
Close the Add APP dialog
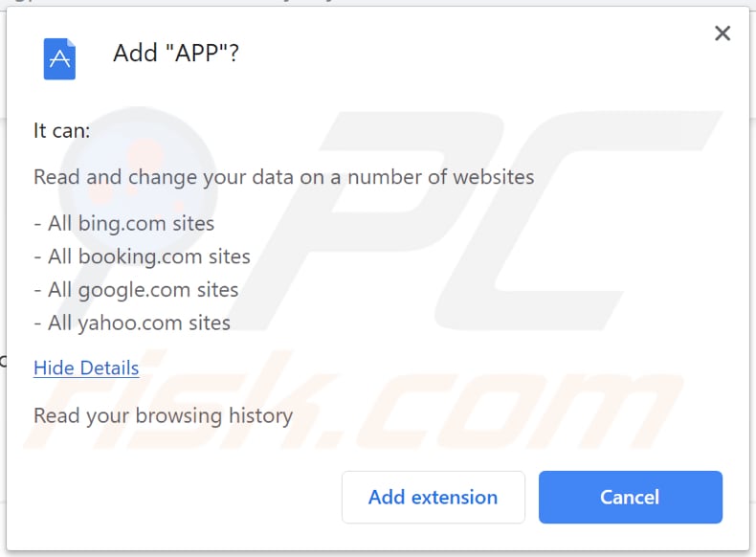click(723, 34)
